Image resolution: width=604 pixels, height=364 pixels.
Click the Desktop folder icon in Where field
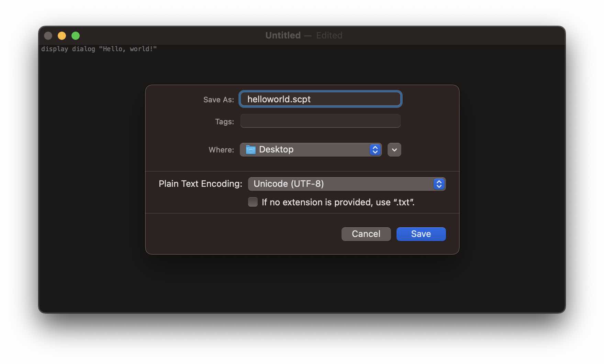point(250,149)
